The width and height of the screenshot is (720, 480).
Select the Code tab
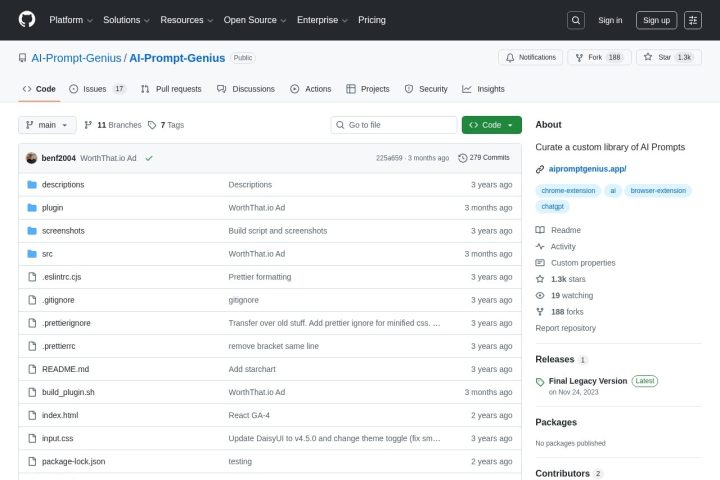[x=39, y=89]
